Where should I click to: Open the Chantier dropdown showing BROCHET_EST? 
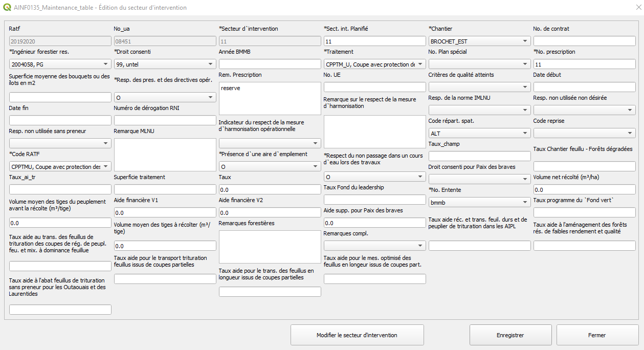pyautogui.click(x=479, y=41)
